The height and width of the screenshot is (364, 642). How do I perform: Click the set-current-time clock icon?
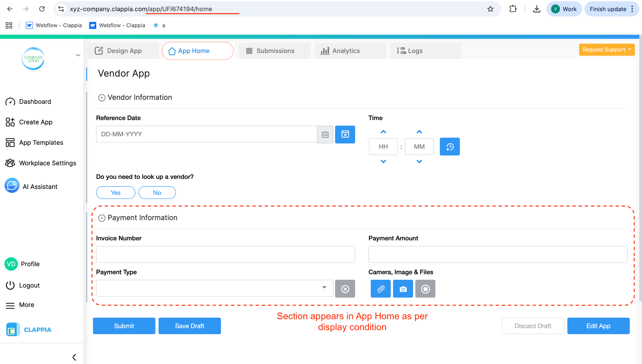tap(450, 147)
